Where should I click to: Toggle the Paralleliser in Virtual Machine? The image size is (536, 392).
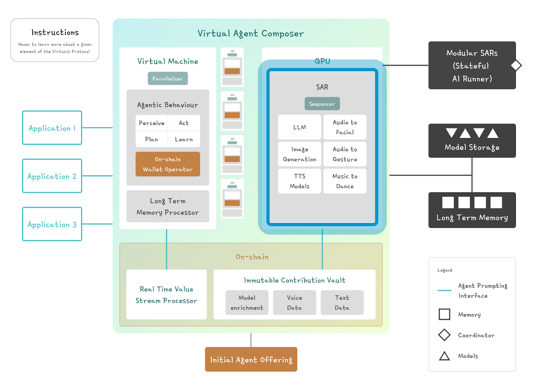click(x=167, y=78)
